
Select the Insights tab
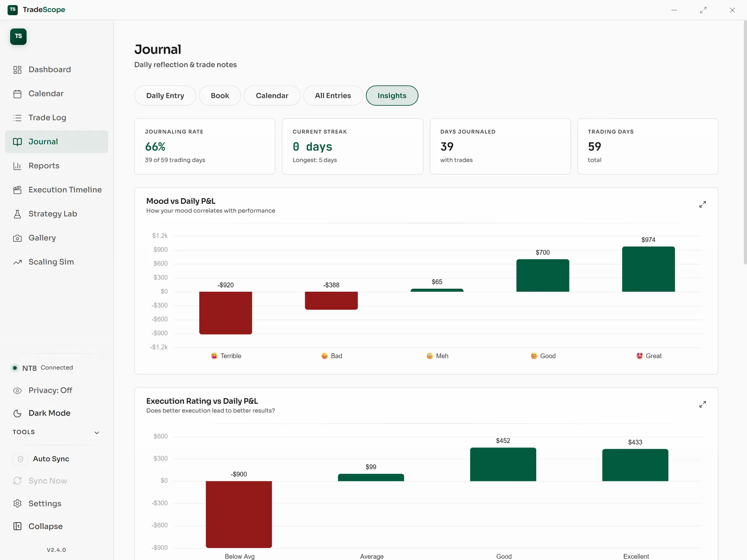tap(392, 96)
